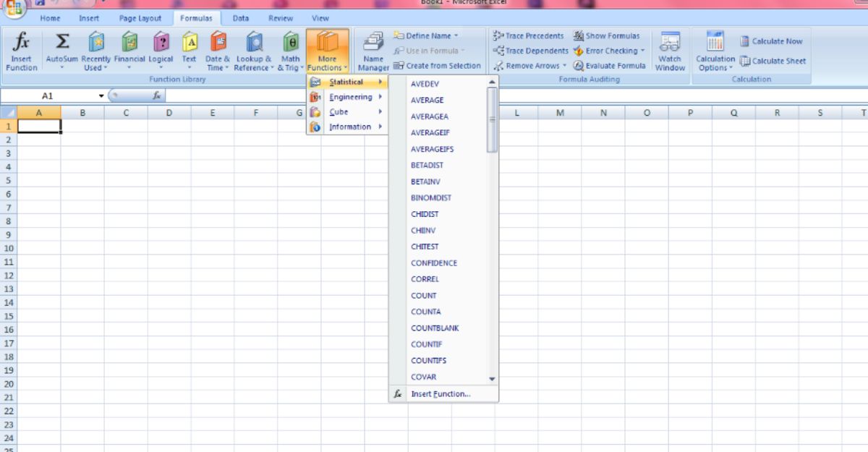Select the Statistical submenu entry
The height and width of the screenshot is (452, 868).
coord(346,82)
